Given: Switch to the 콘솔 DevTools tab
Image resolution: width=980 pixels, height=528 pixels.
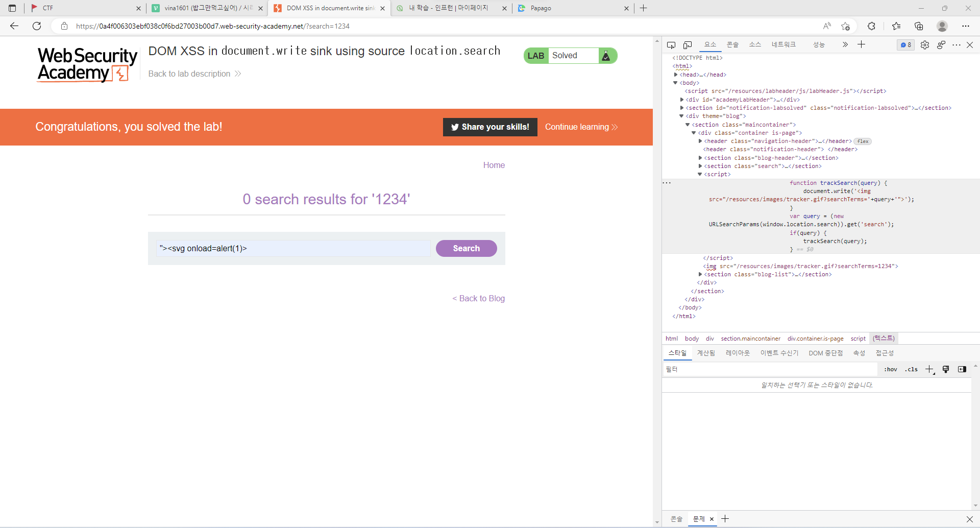Looking at the screenshot, I should coord(732,44).
